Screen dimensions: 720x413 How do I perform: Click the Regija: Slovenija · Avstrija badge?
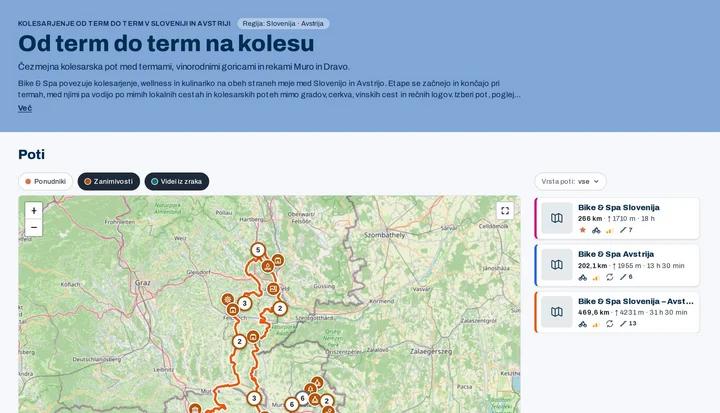pyautogui.click(x=283, y=23)
